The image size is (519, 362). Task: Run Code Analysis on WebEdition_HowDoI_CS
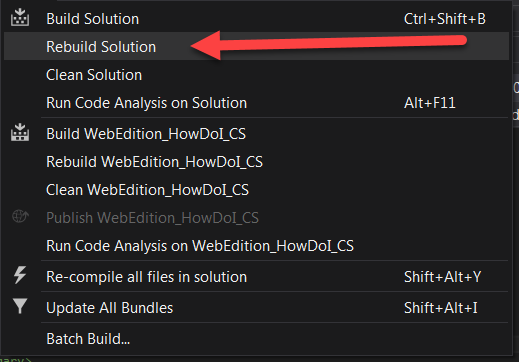(x=256, y=246)
